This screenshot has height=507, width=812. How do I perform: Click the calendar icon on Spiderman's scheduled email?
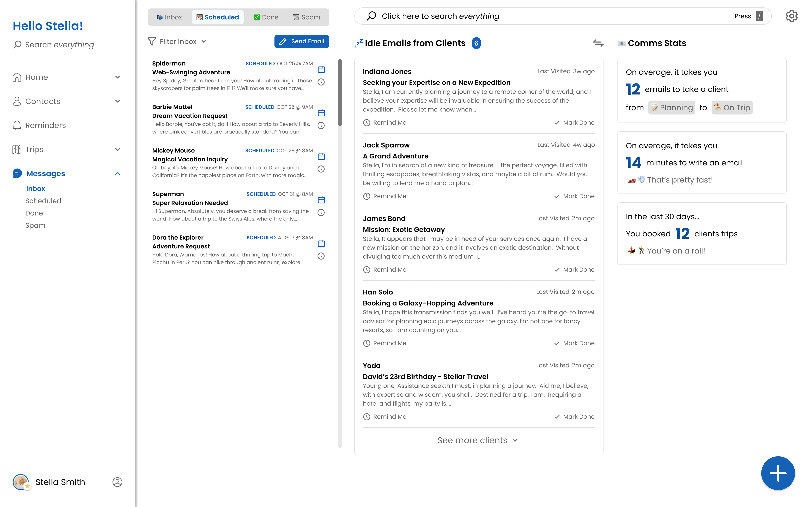coord(321,69)
